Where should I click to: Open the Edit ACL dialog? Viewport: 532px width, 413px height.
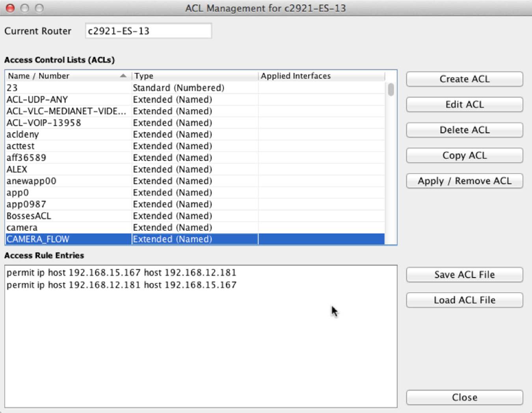point(464,105)
